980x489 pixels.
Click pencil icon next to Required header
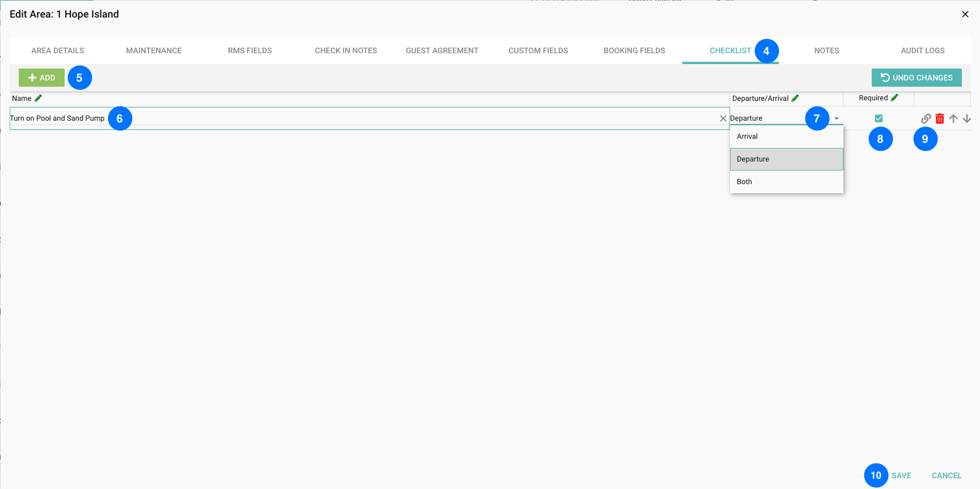[x=894, y=98]
